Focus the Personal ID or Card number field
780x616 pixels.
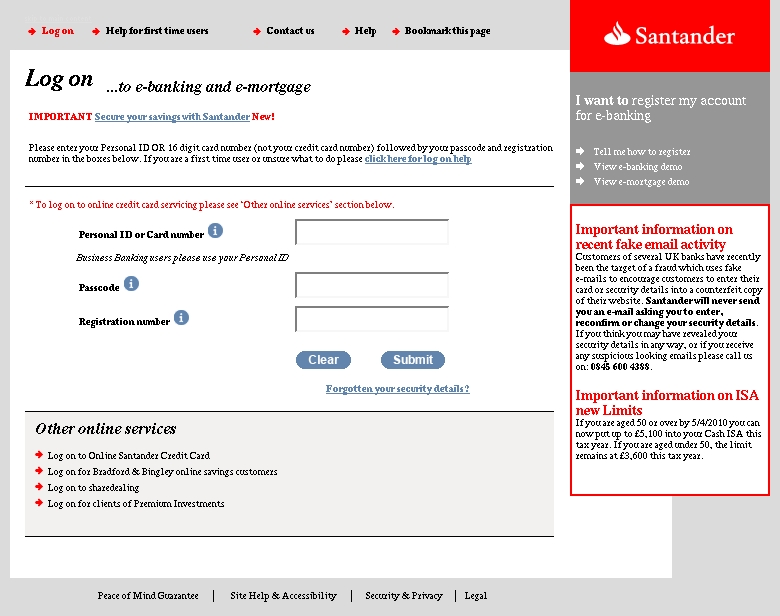372,232
